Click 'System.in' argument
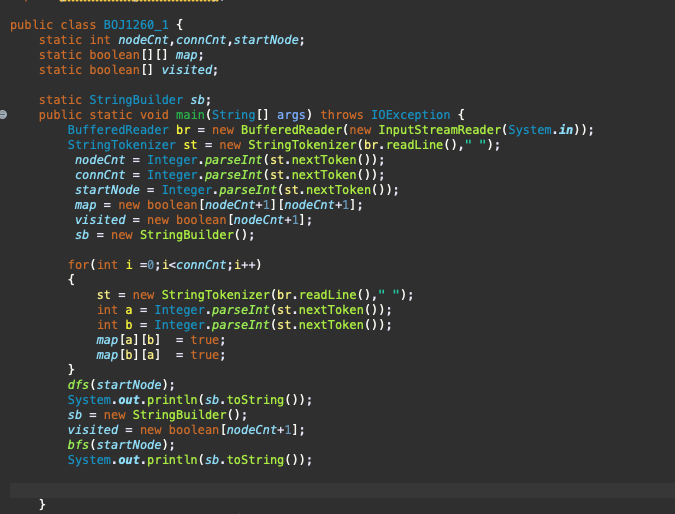 tap(541, 130)
